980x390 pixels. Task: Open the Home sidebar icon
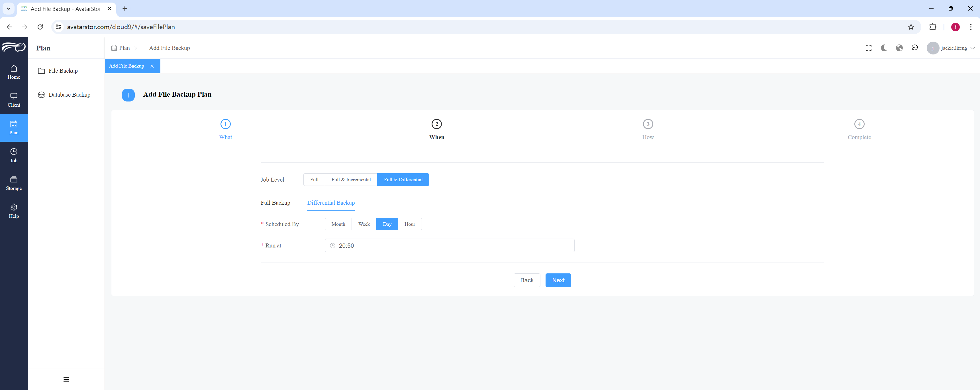14,72
